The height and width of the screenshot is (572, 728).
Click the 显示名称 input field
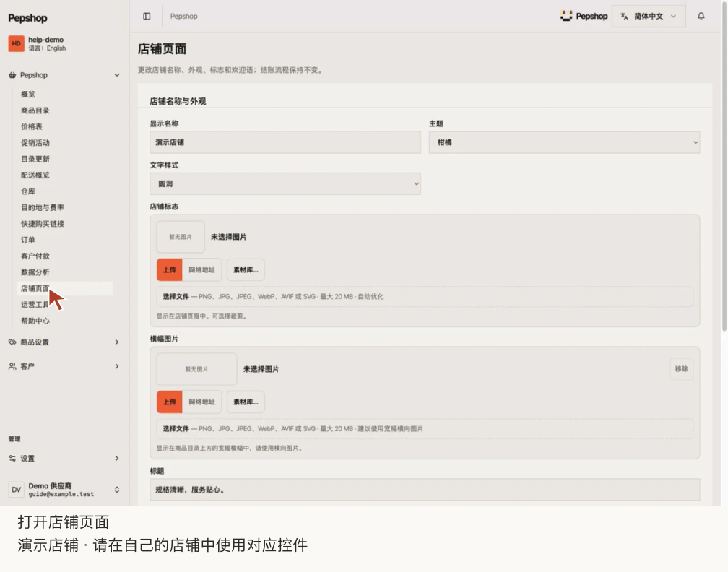[285, 142]
